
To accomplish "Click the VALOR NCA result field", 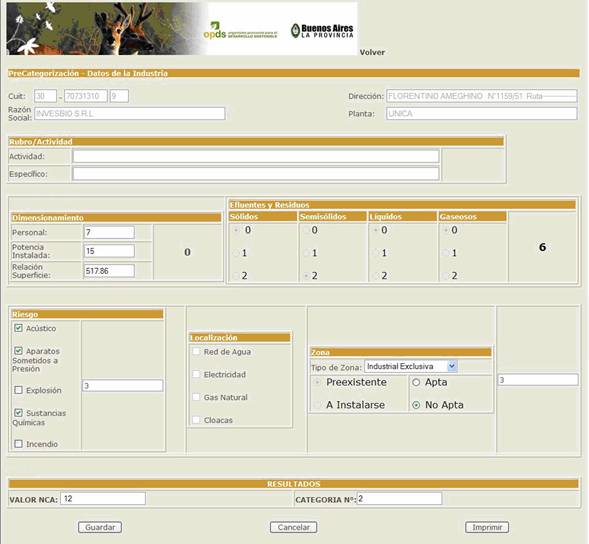I will 103,499.
